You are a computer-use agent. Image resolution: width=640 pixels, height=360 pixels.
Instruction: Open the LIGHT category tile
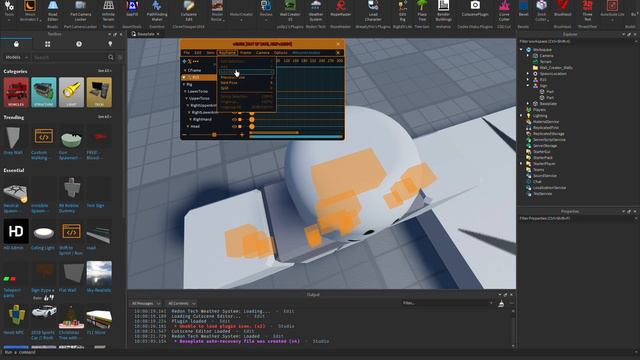click(x=71, y=92)
